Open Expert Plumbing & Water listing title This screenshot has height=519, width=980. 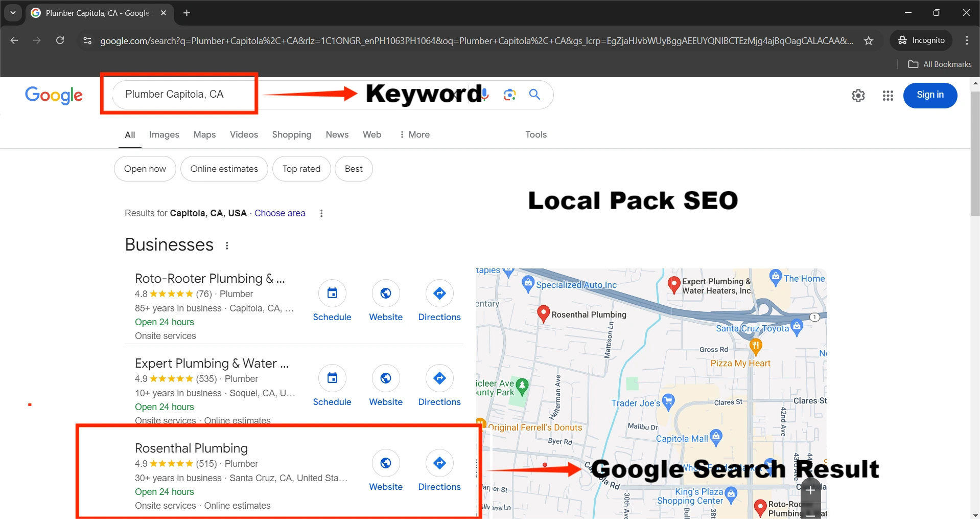tap(212, 364)
